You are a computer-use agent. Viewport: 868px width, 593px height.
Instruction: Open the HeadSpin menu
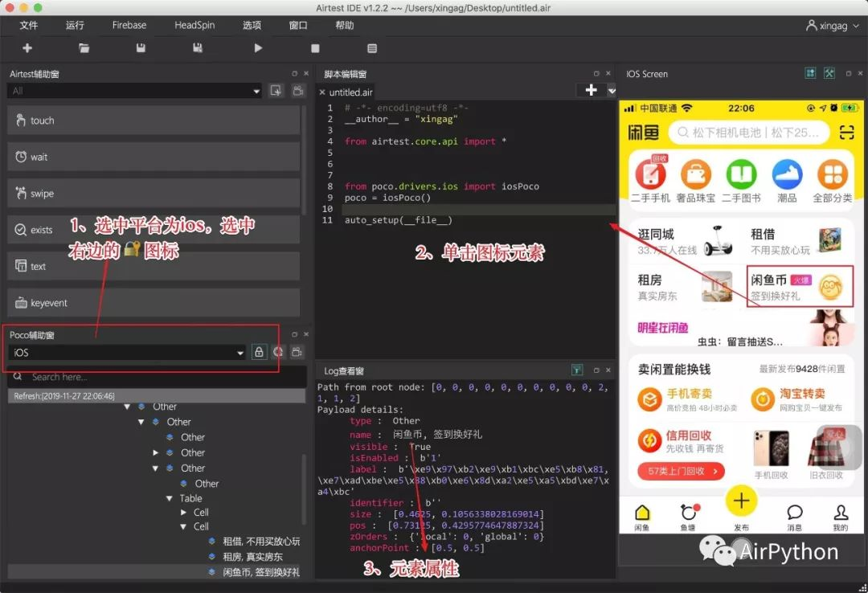click(194, 26)
